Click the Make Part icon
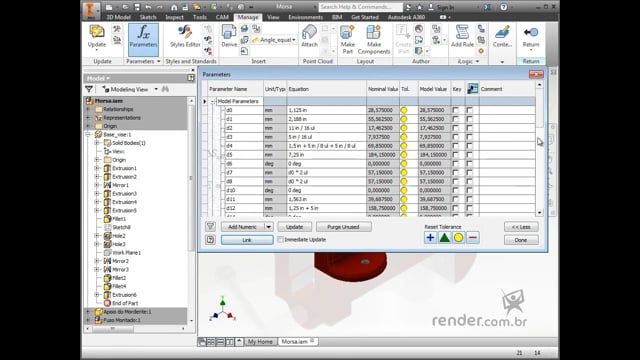 [x=347, y=32]
